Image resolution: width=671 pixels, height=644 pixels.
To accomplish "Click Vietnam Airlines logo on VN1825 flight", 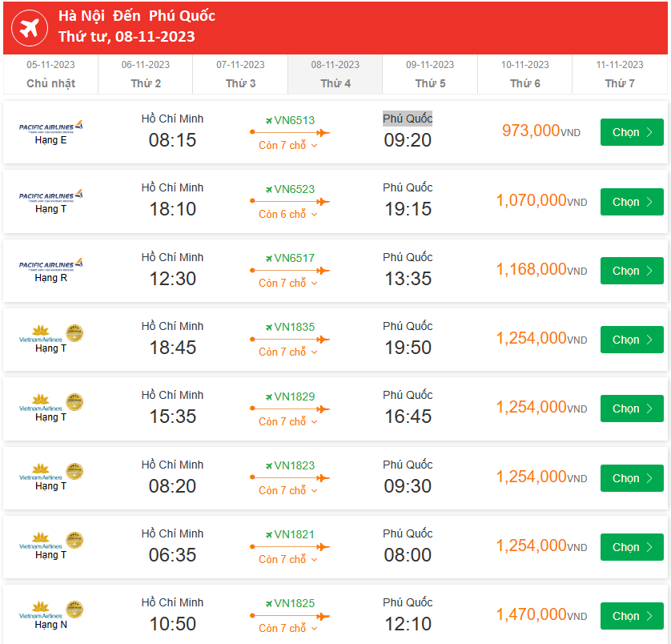I will [51, 610].
